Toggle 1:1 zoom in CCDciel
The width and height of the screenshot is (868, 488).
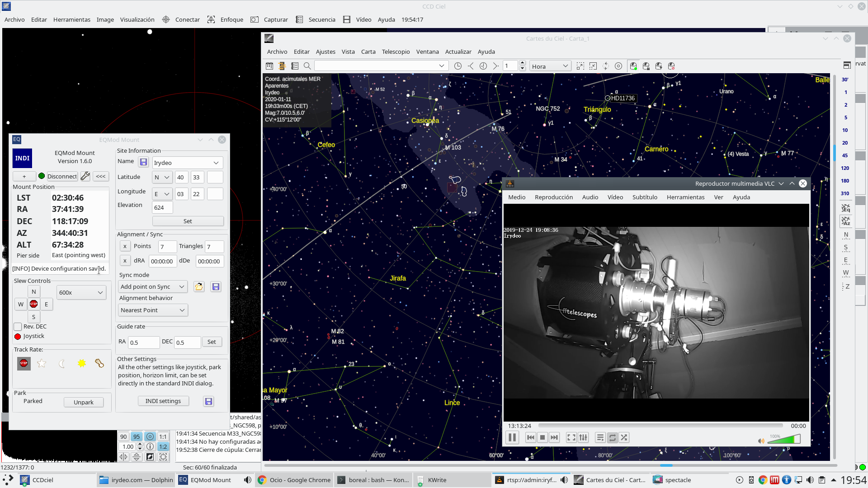[x=163, y=436]
